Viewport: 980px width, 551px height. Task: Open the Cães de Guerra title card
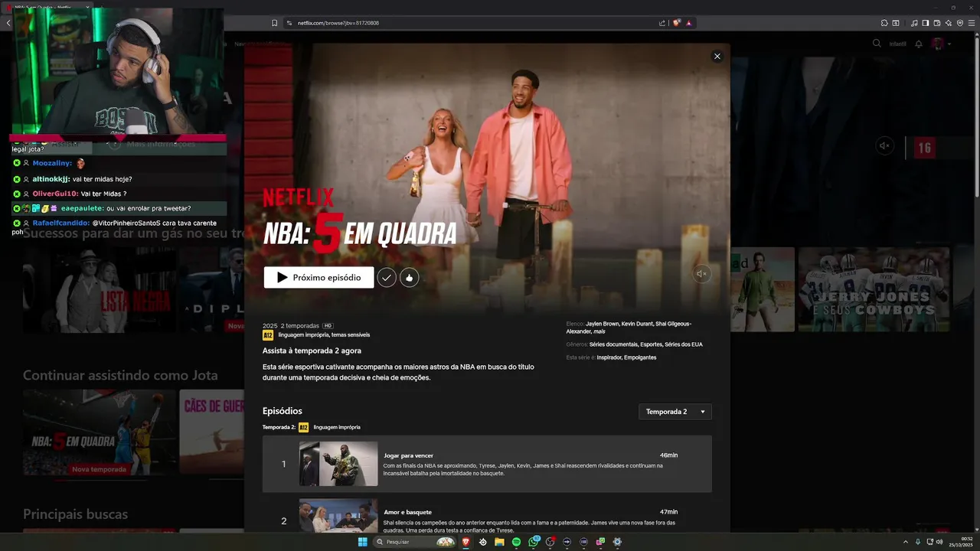212,432
